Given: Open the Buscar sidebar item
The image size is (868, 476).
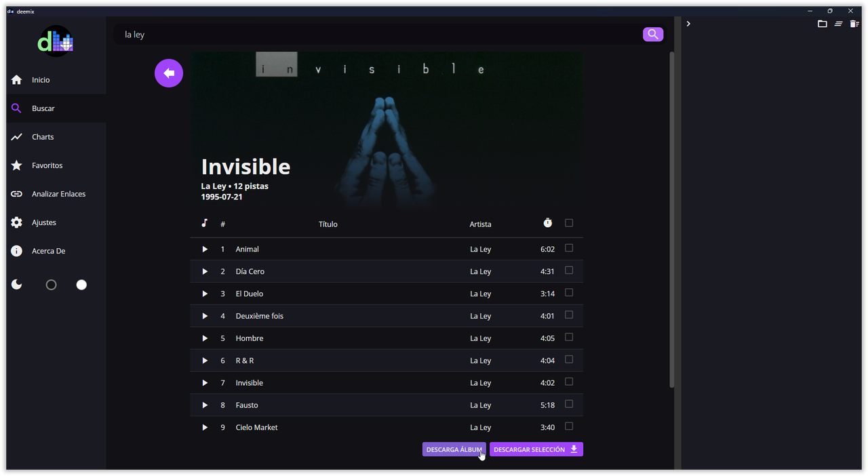Looking at the screenshot, I should (56, 108).
